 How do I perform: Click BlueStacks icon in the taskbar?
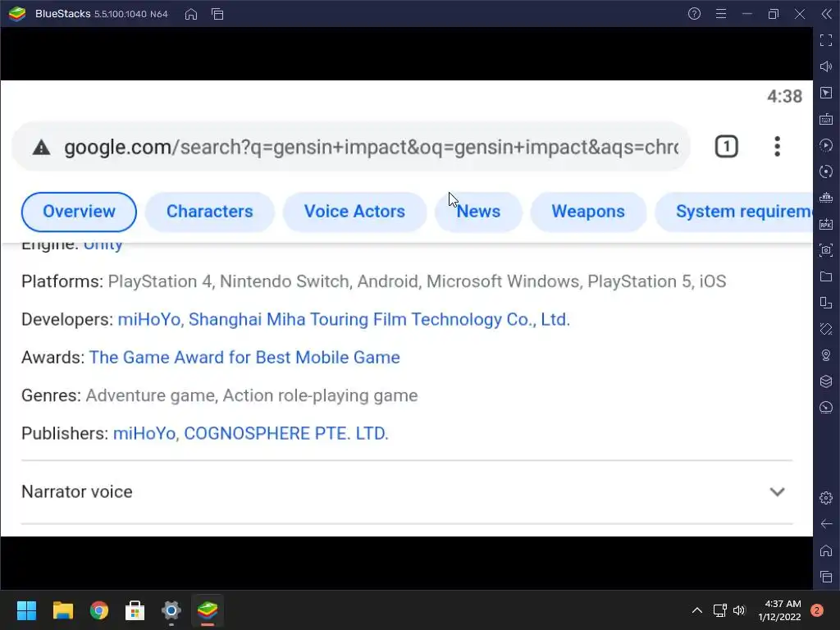pyautogui.click(x=208, y=610)
